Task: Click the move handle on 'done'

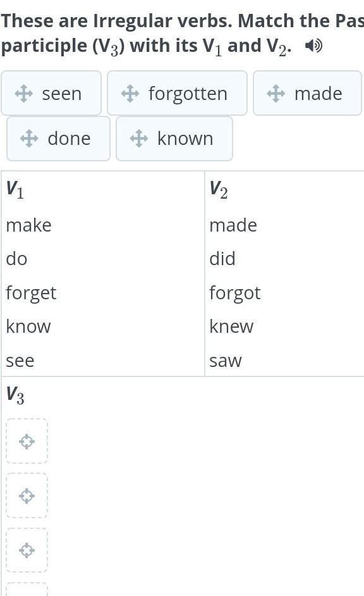Action: (x=29, y=139)
